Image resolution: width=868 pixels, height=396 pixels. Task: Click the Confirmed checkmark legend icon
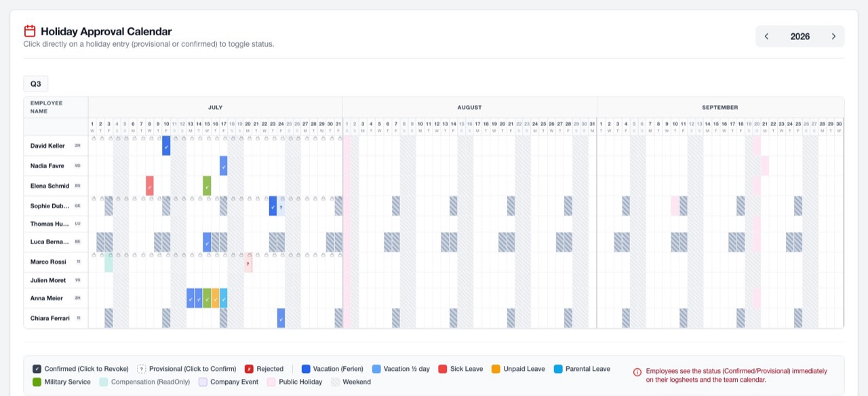(37, 369)
